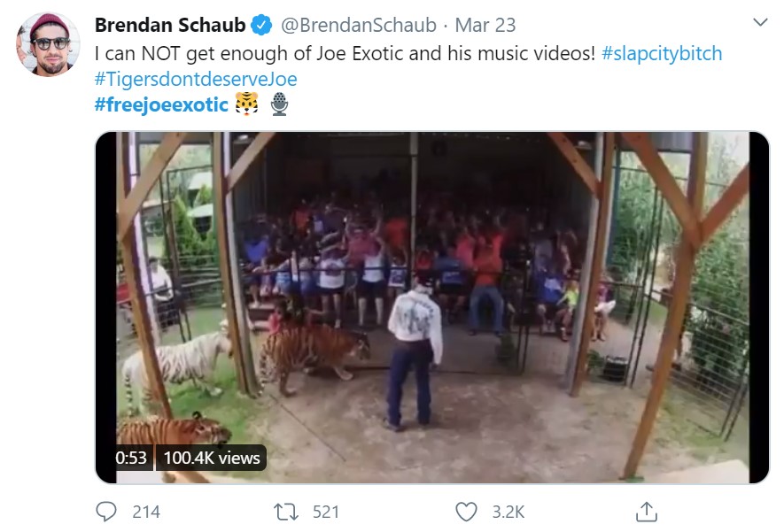
Task: Click the 521 retweets count
Action: tap(325, 512)
